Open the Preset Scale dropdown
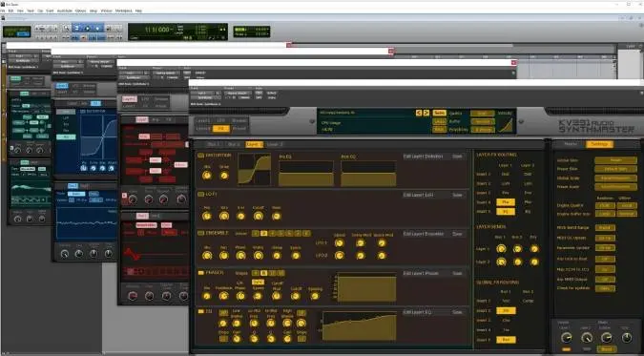Viewport: 644px width, 356px height. (x=615, y=187)
